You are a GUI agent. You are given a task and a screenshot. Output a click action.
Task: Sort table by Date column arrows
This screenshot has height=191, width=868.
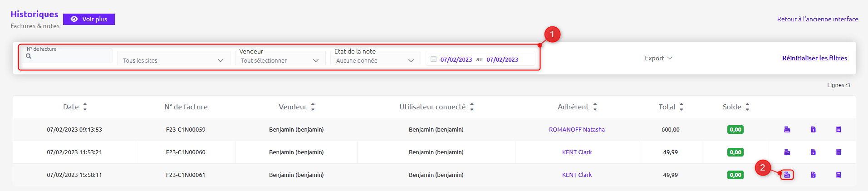85,107
